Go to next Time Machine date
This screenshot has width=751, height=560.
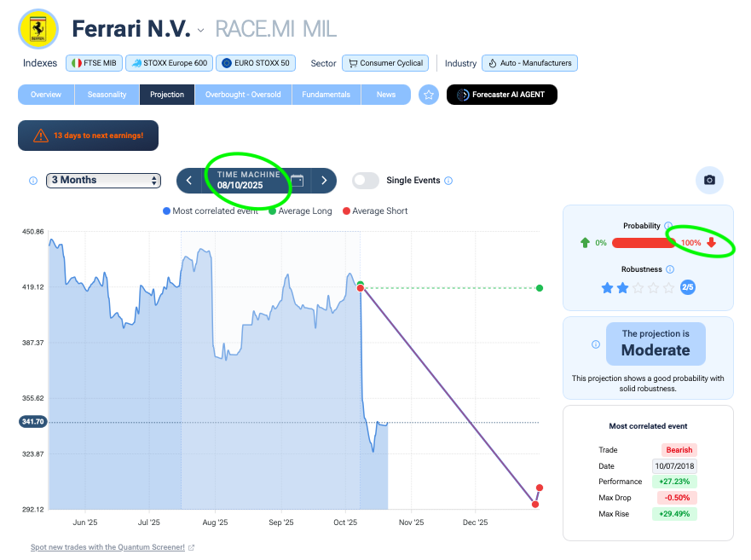tap(324, 180)
